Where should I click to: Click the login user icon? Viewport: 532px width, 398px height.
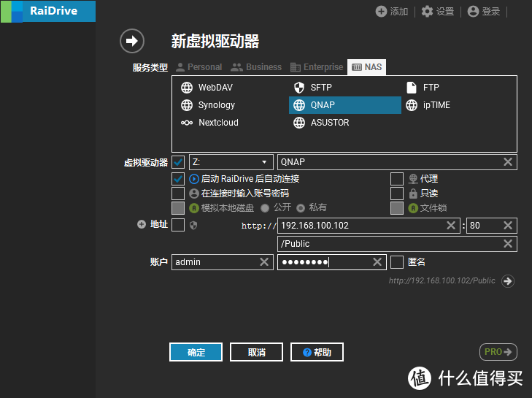click(x=473, y=11)
